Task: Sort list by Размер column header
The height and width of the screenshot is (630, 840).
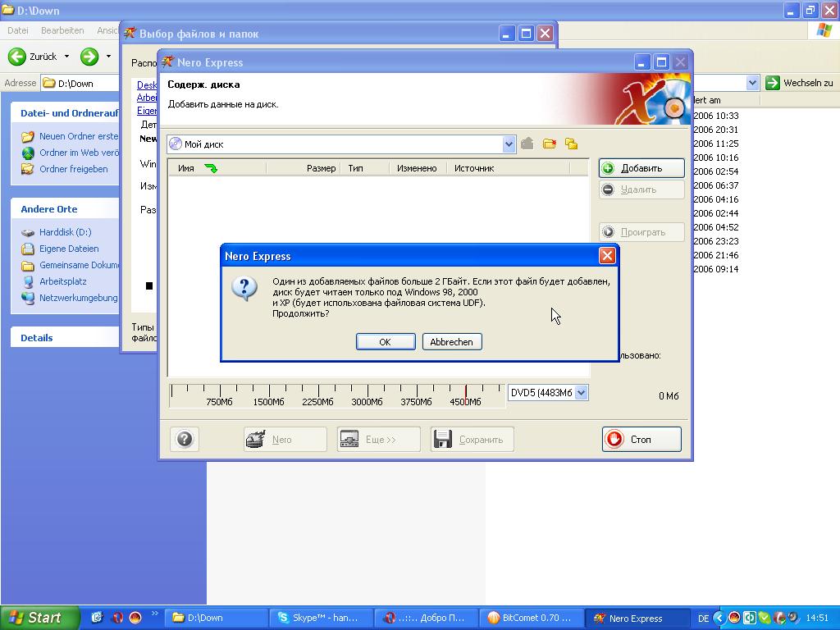Action: [x=303, y=168]
